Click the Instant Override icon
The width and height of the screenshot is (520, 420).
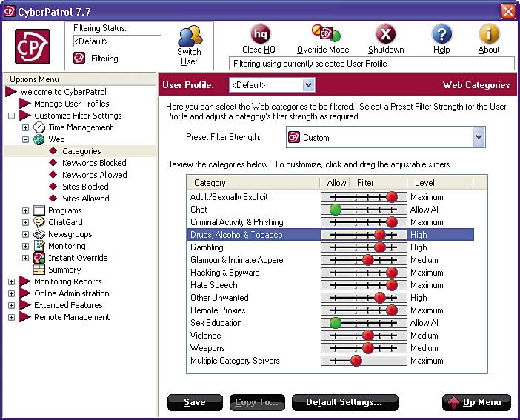[x=39, y=258]
